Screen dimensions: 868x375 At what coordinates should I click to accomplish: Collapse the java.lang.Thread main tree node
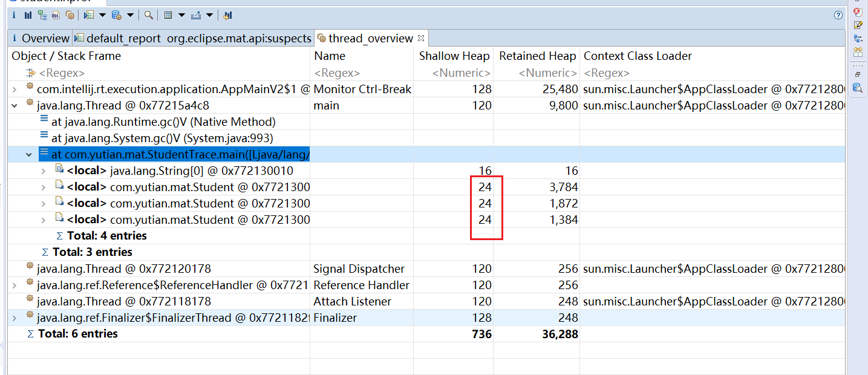[x=15, y=106]
